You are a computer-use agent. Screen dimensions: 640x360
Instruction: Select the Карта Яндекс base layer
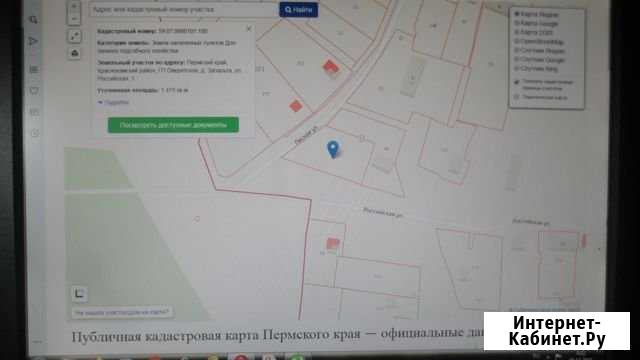coord(536,14)
